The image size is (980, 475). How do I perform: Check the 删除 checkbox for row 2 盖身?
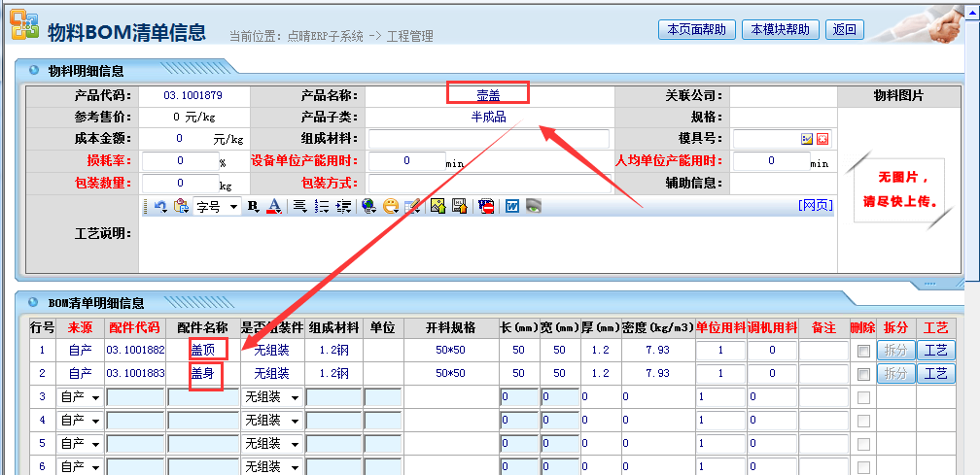click(863, 374)
